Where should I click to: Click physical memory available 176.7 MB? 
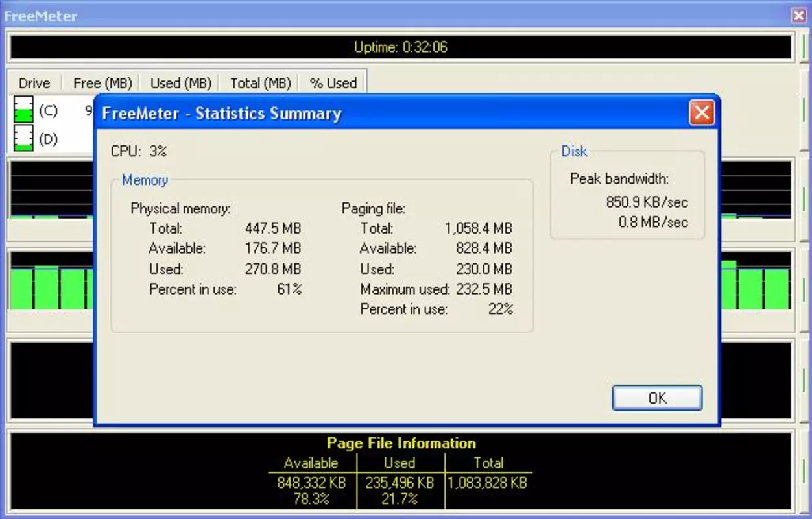point(273,248)
